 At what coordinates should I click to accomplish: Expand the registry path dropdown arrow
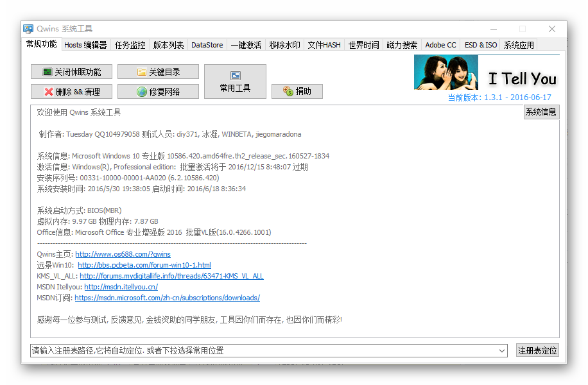click(x=502, y=351)
